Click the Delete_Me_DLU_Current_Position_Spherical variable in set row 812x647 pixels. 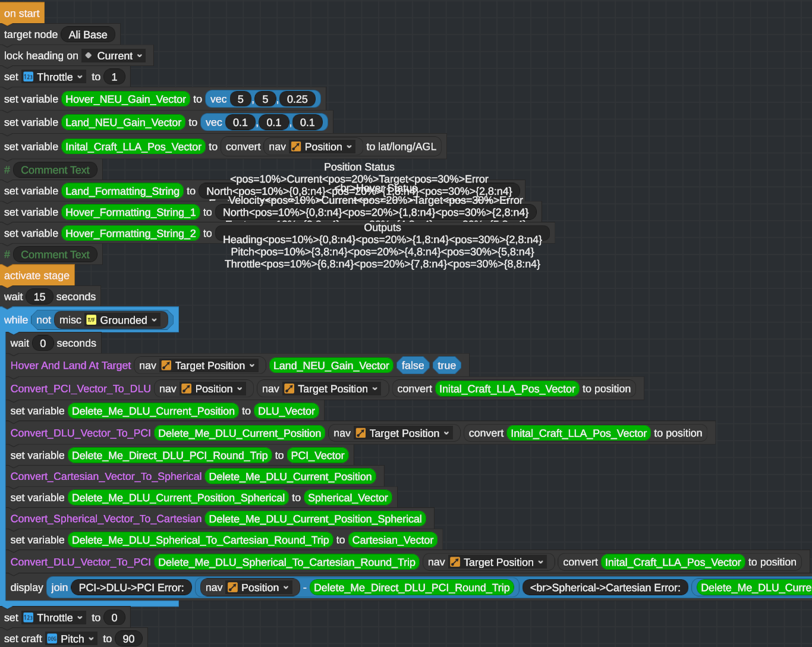click(178, 498)
